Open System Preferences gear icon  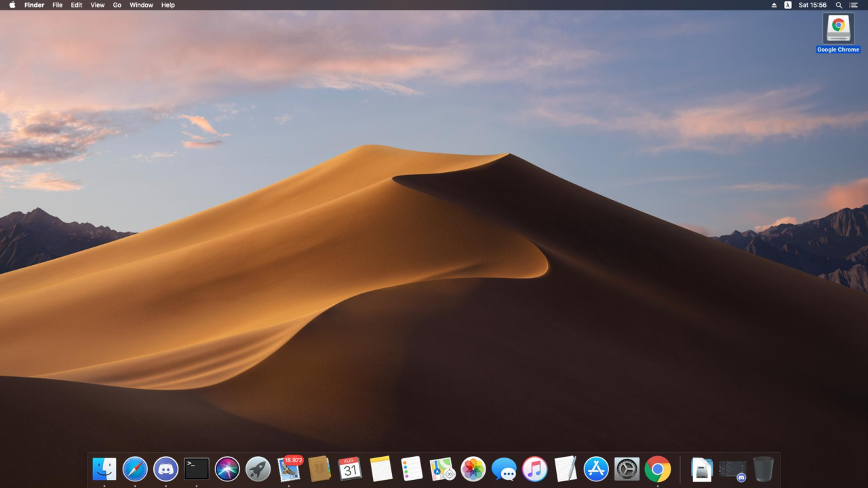tap(627, 469)
